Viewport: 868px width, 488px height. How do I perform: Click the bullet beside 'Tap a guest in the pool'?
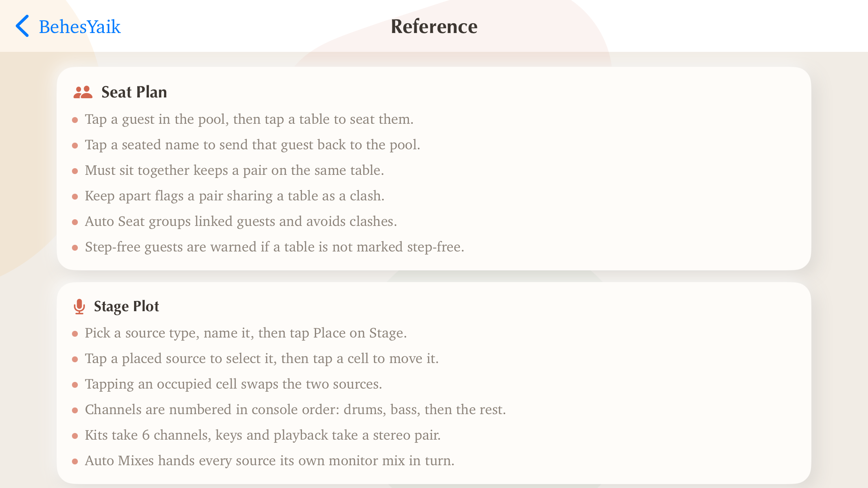(x=75, y=120)
